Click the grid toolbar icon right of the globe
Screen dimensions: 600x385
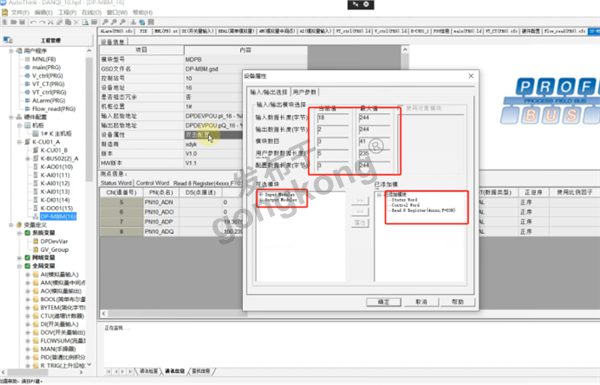151,22
